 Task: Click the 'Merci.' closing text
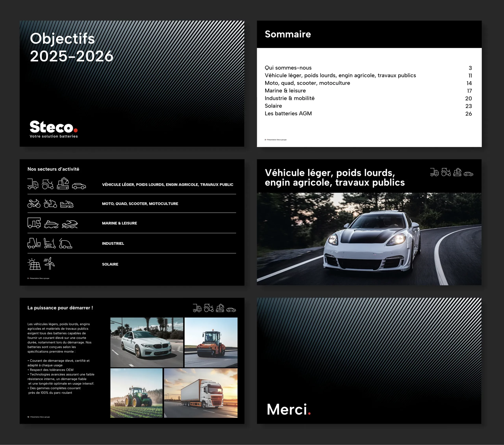tap(289, 410)
